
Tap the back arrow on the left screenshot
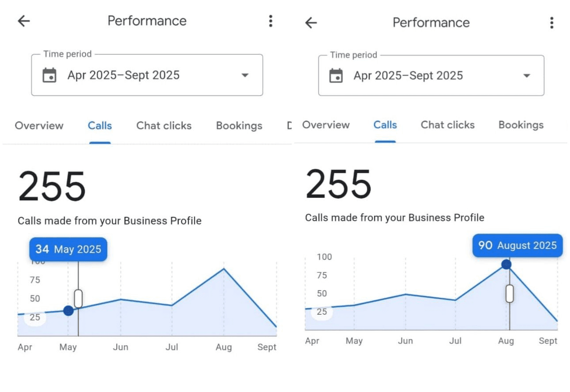(23, 21)
